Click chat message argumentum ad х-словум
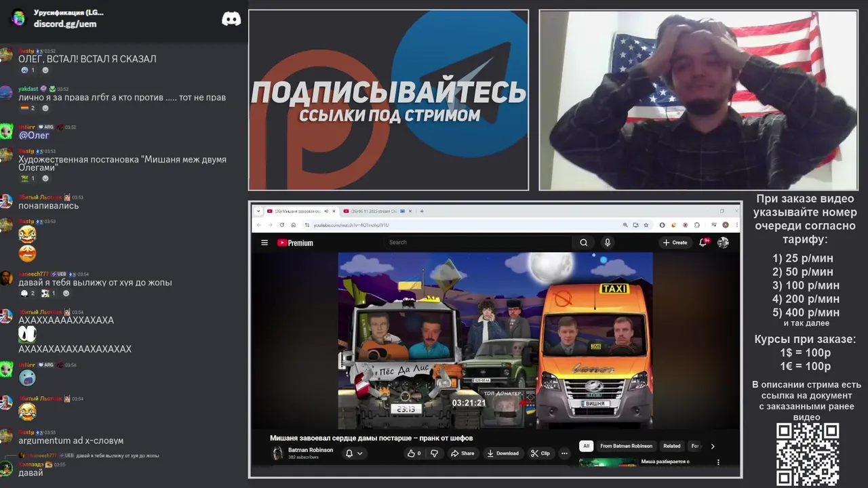This screenshot has width=868, height=488. (71, 441)
